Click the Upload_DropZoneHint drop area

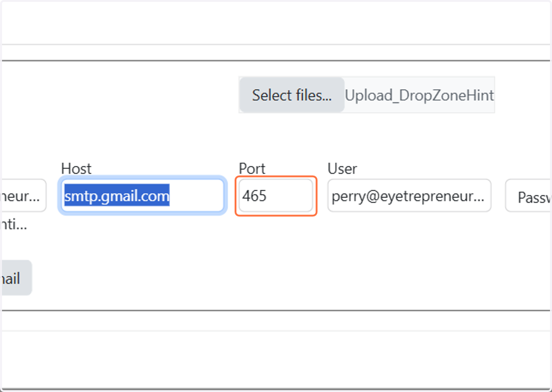(x=420, y=95)
